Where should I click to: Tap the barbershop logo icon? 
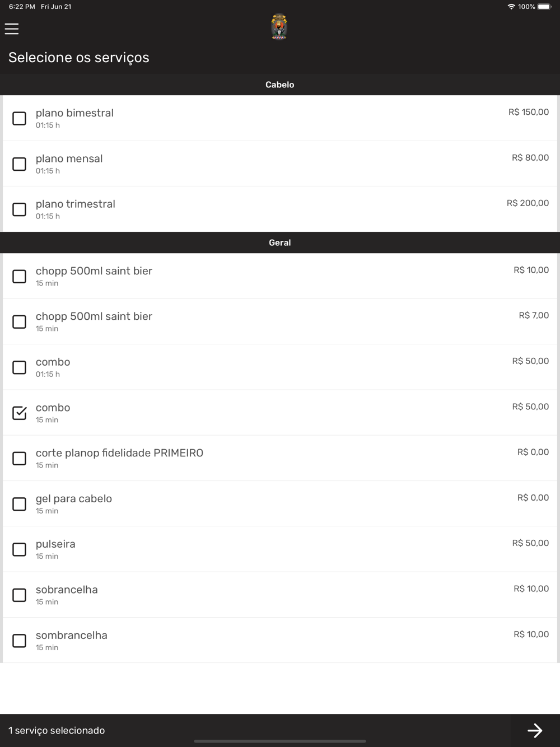(x=279, y=26)
